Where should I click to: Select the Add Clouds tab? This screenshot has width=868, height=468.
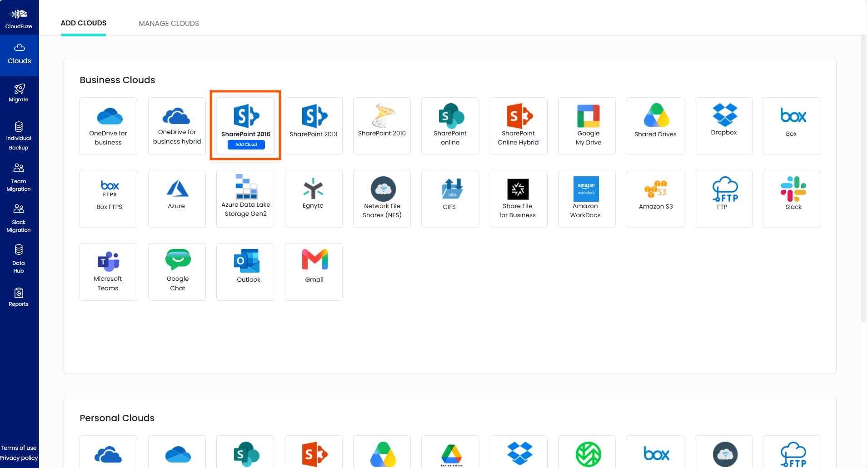[x=84, y=23]
